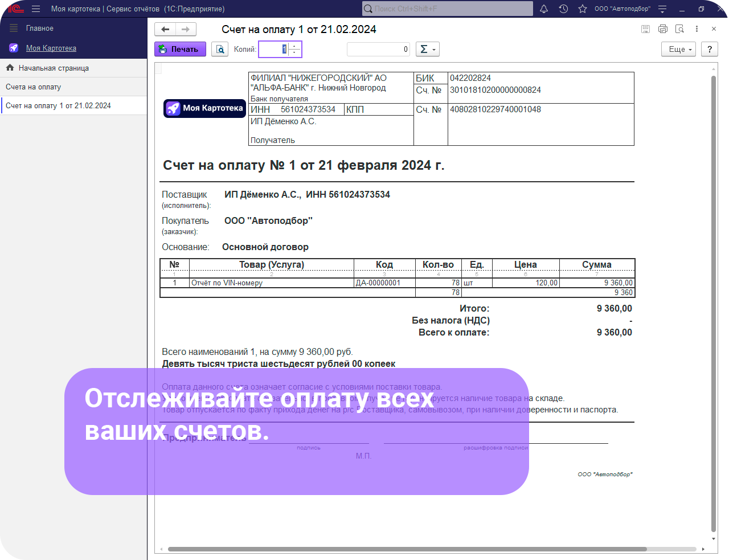Click the horizontal scrollbar at the bottom
The image size is (729, 560).
point(407,549)
